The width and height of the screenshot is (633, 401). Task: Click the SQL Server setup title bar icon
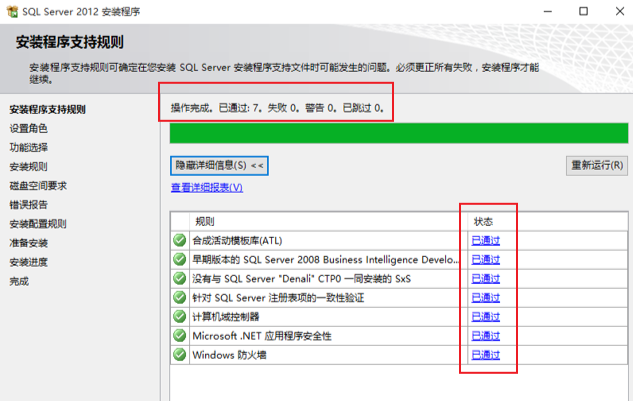point(13,11)
